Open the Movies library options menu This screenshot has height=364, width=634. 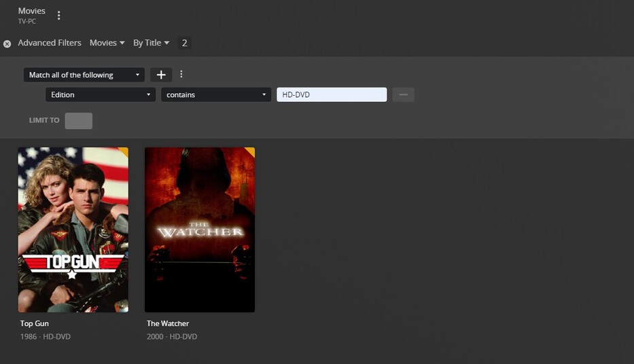(59, 16)
